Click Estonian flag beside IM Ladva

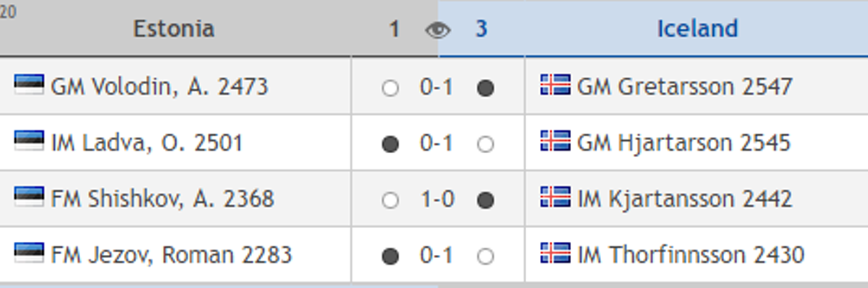coord(29,140)
